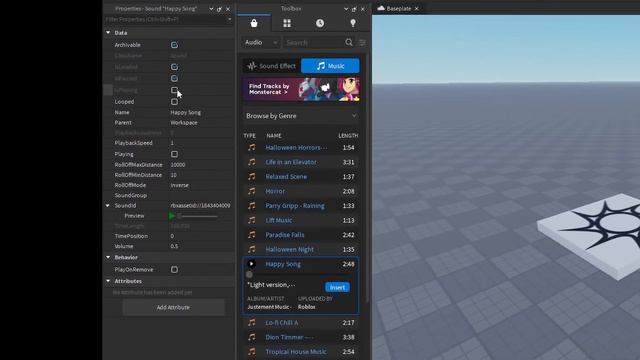
Task: Collapse the Data section
Action: click(108, 33)
